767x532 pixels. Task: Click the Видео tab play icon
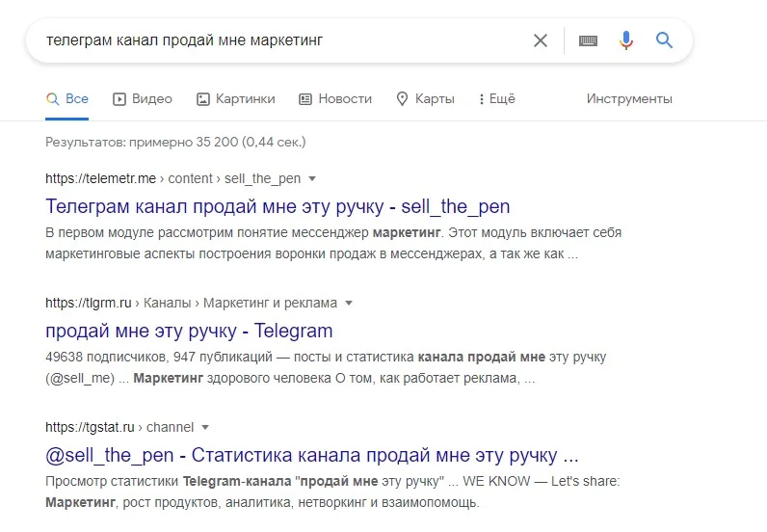click(x=119, y=98)
